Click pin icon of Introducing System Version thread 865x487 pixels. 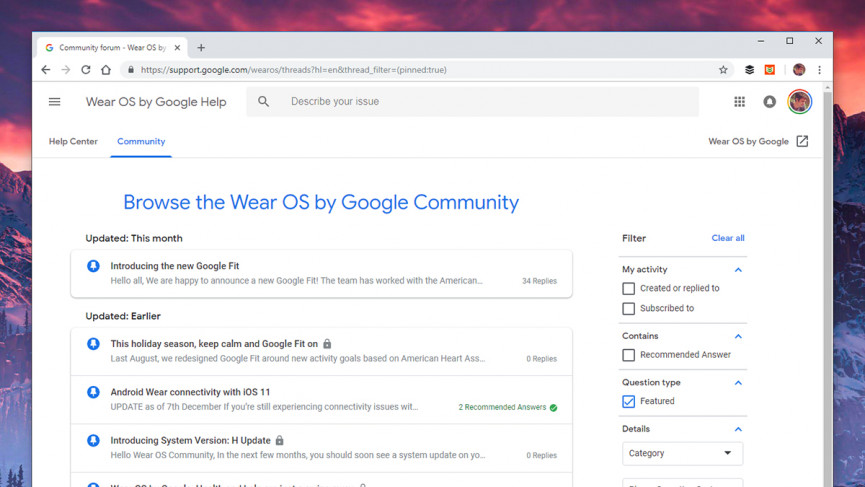tap(93, 441)
